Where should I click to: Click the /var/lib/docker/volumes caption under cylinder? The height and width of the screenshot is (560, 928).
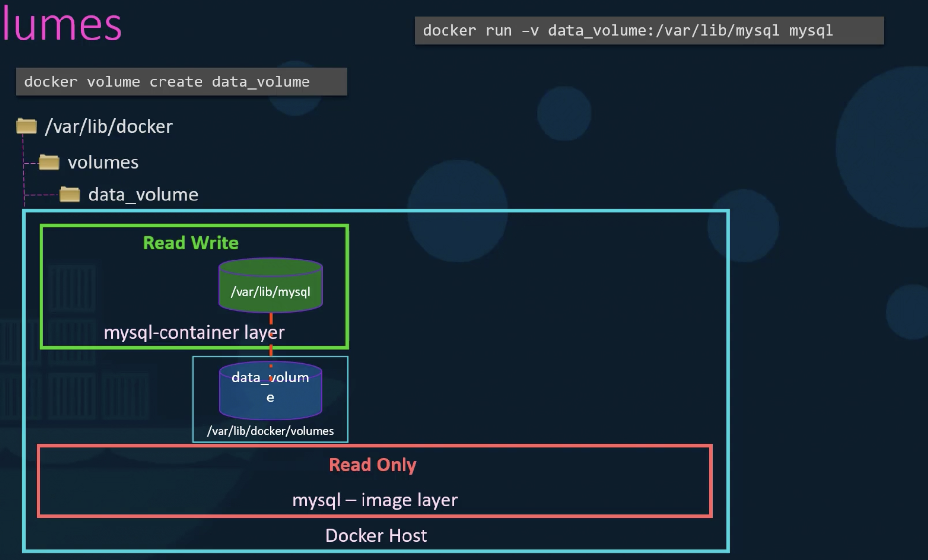[x=270, y=431]
